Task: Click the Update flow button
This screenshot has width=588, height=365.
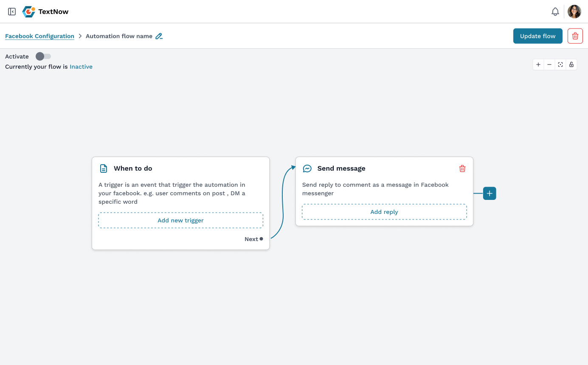Action: click(537, 36)
